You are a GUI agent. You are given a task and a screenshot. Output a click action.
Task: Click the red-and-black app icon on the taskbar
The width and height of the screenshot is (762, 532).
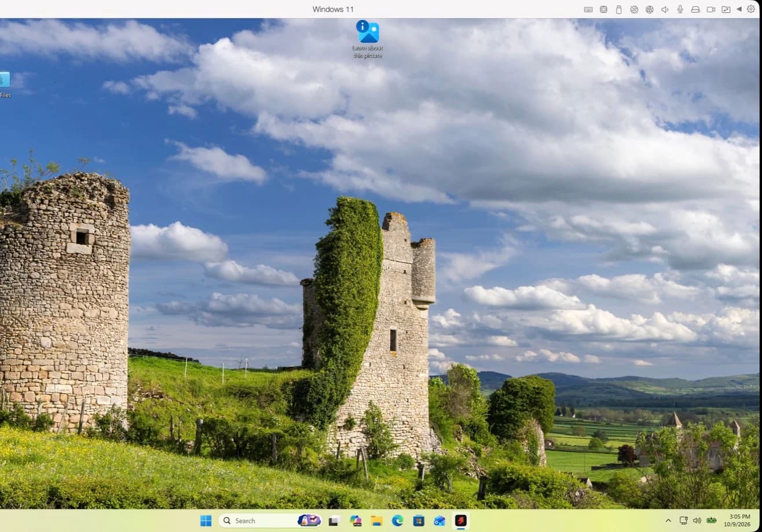460,520
